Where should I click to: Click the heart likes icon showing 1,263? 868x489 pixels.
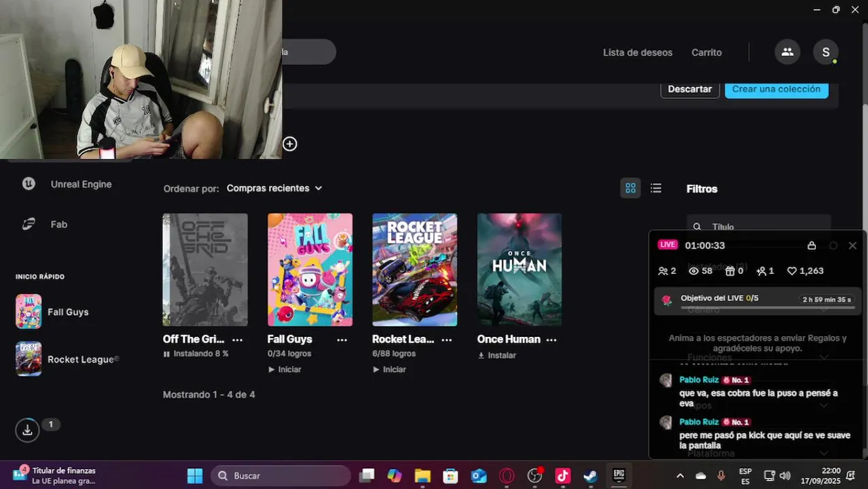791,271
